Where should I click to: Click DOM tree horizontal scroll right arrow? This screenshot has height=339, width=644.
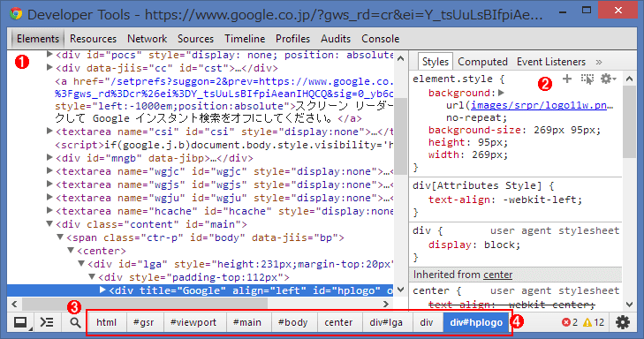click(x=385, y=304)
